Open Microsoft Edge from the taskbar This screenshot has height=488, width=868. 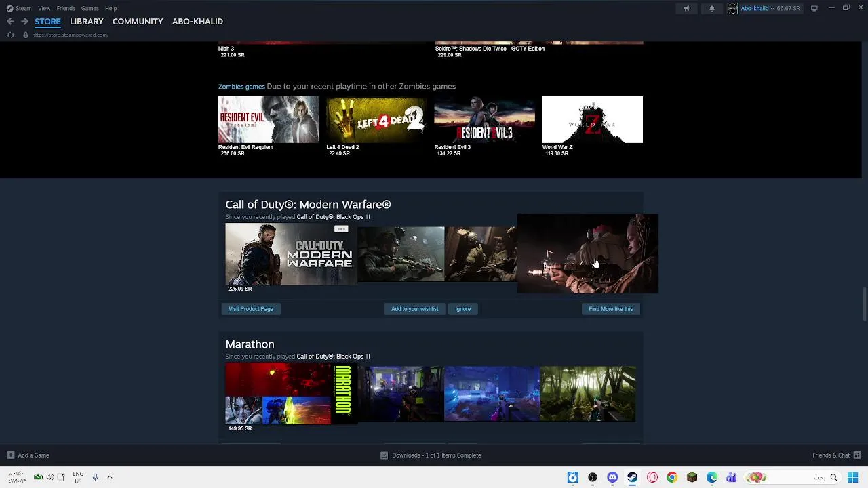tap(712, 477)
